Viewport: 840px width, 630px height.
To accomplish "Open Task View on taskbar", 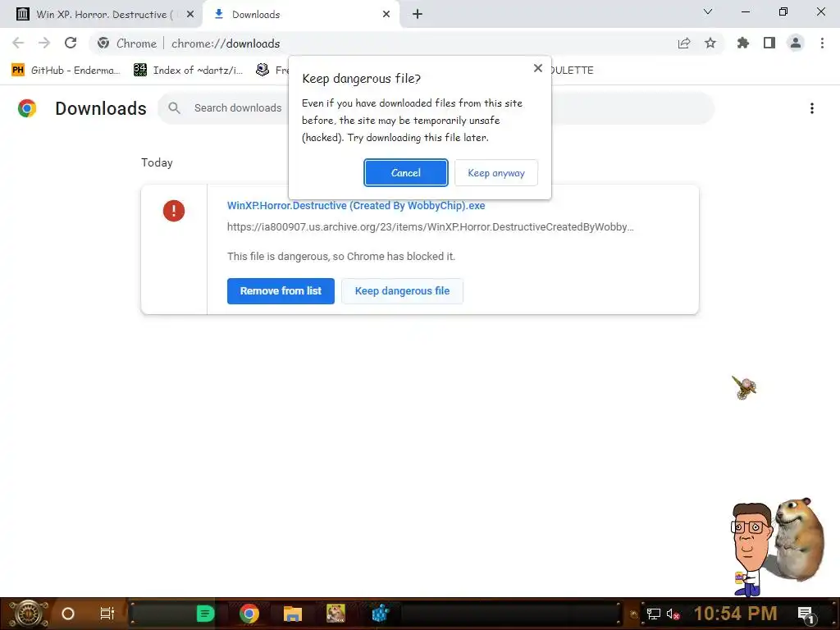I will pos(107,614).
